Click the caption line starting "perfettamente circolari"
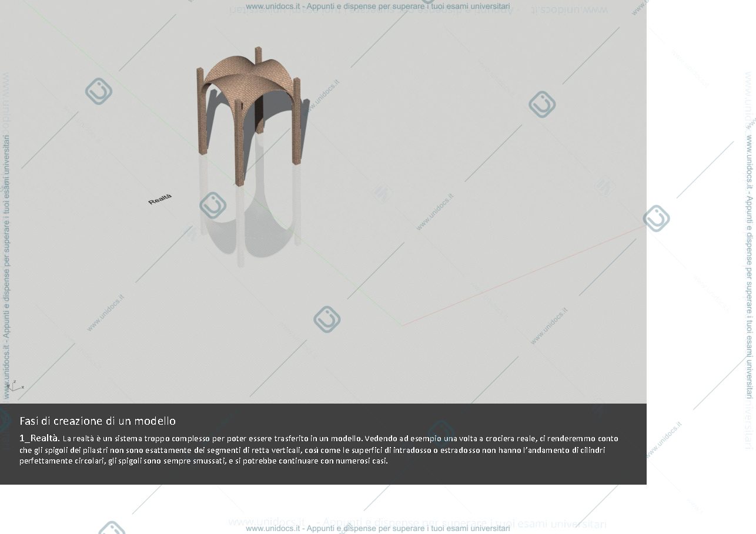 coord(203,461)
